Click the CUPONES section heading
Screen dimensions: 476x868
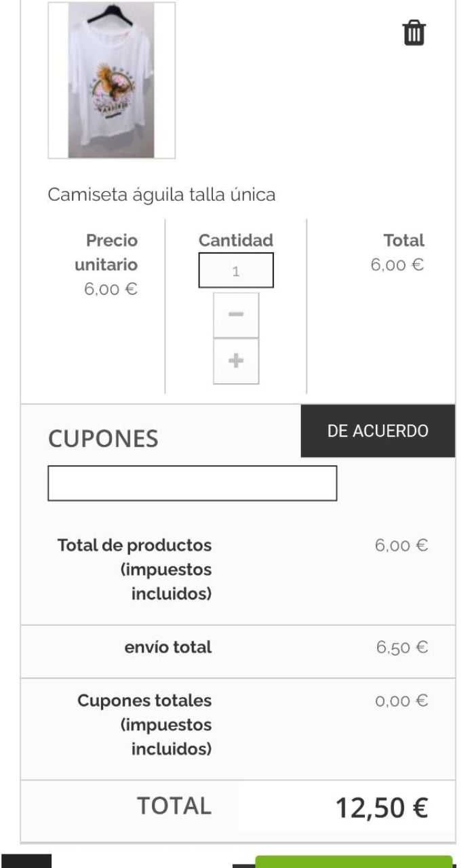[102, 439]
